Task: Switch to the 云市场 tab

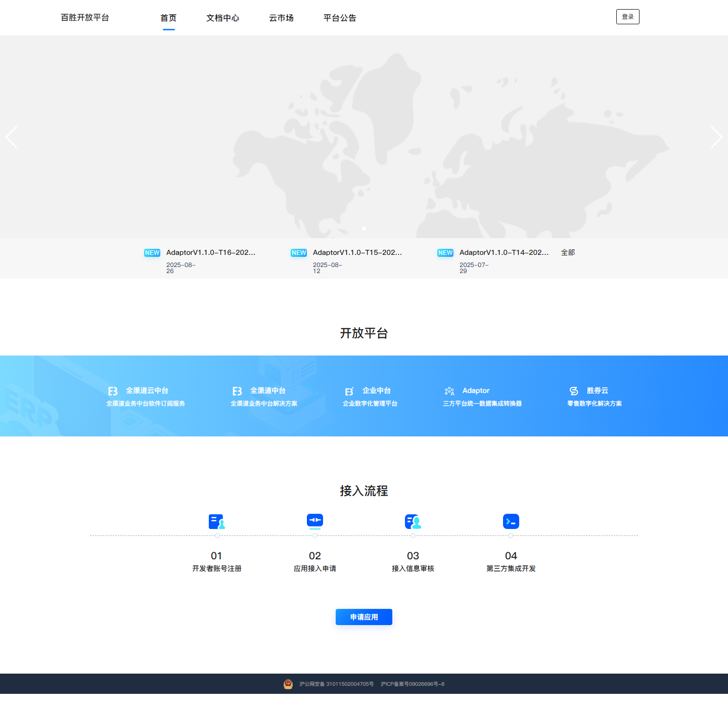Action: pyautogui.click(x=282, y=18)
